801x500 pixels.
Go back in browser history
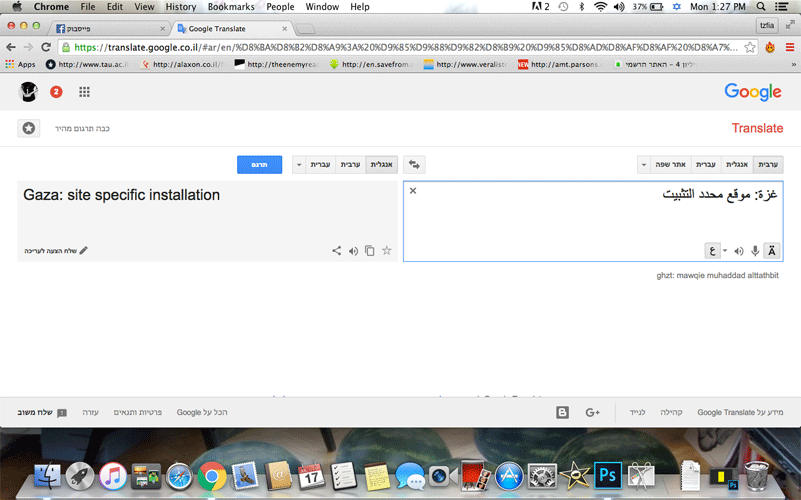pyautogui.click(x=11, y=47)
